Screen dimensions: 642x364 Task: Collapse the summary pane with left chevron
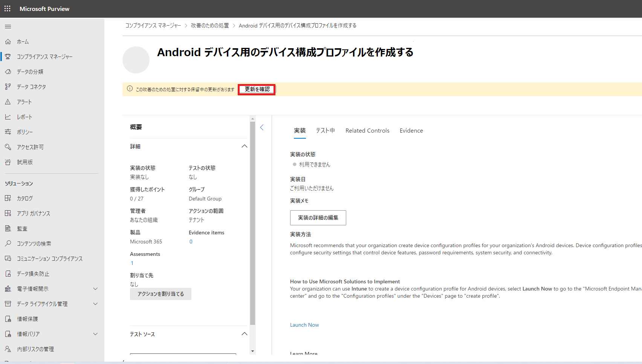pyautogui.click(x=262, y=127)
